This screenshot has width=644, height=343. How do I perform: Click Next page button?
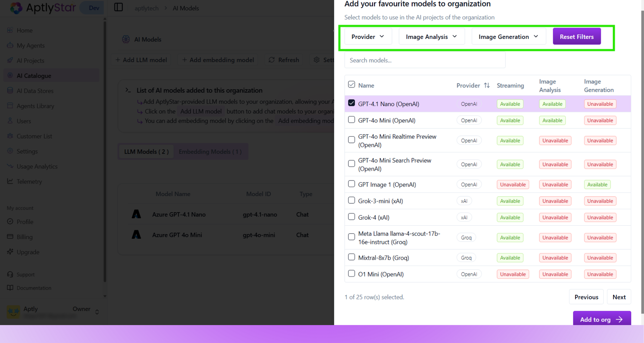coord(619,297)
